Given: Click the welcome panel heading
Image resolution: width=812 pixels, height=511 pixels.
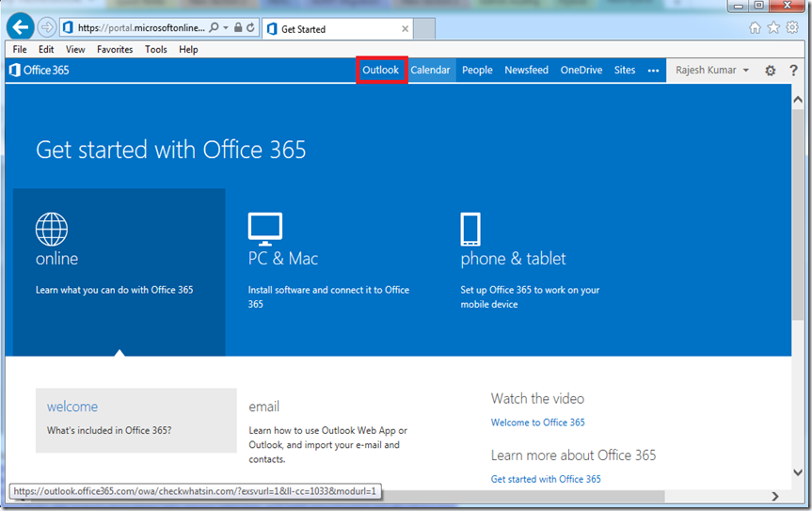Looking at the screenshot, I should (72, 407).
